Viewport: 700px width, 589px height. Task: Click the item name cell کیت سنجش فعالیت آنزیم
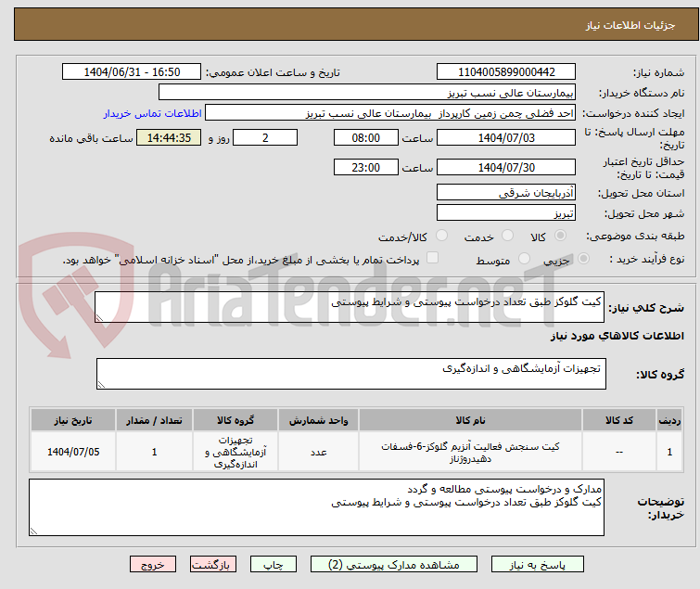471,452
